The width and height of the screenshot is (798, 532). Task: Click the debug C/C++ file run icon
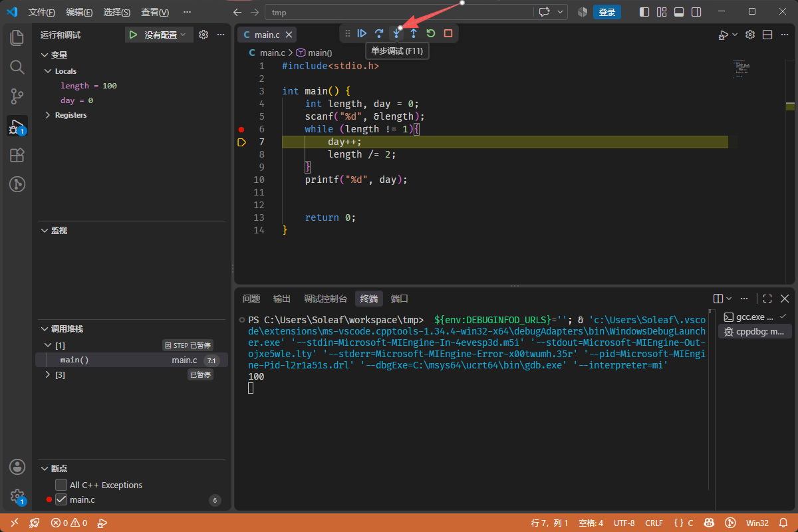(x=724, y=35)
